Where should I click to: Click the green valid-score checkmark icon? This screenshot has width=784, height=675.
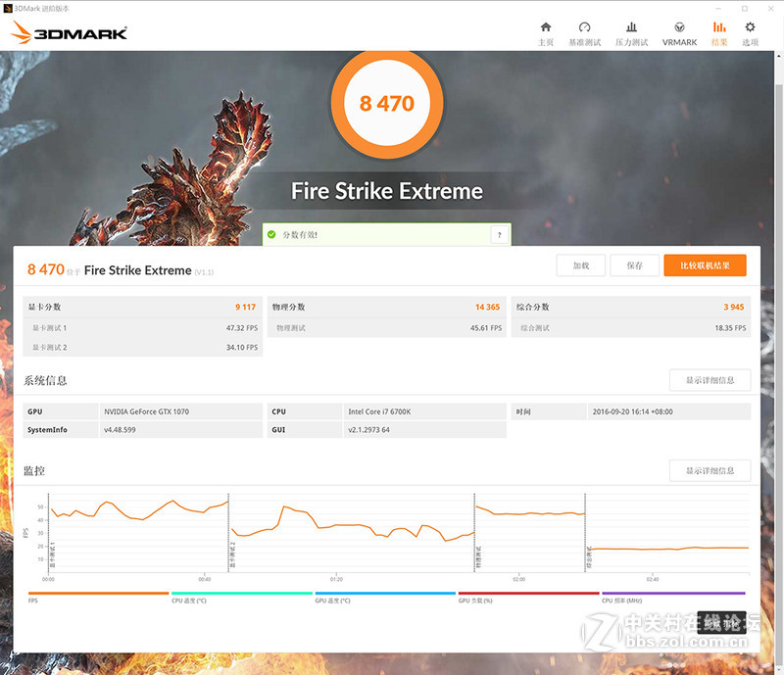point(271,234)
